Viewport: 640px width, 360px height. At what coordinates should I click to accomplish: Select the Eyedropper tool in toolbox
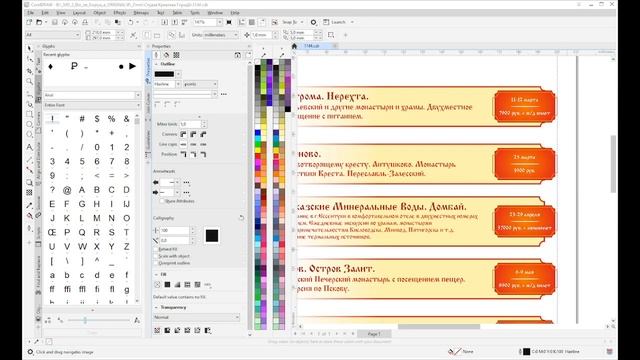[29, 205]
